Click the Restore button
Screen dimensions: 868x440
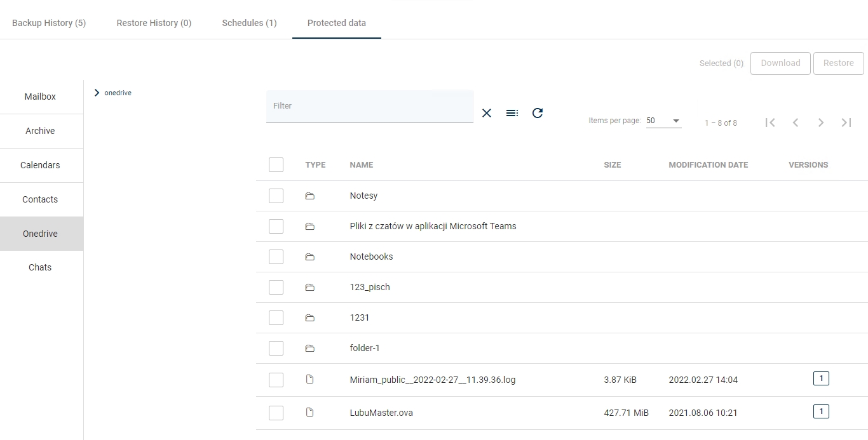tap(838, 63)
